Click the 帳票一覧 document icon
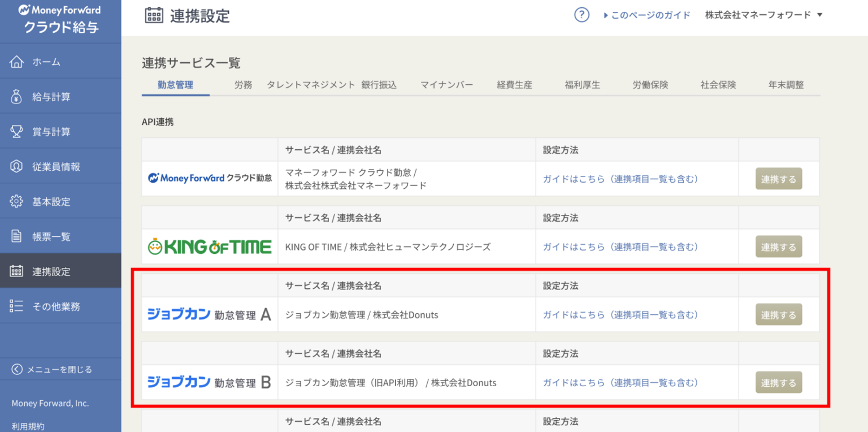Screen dimensions: 868x432 coord(17,236)
